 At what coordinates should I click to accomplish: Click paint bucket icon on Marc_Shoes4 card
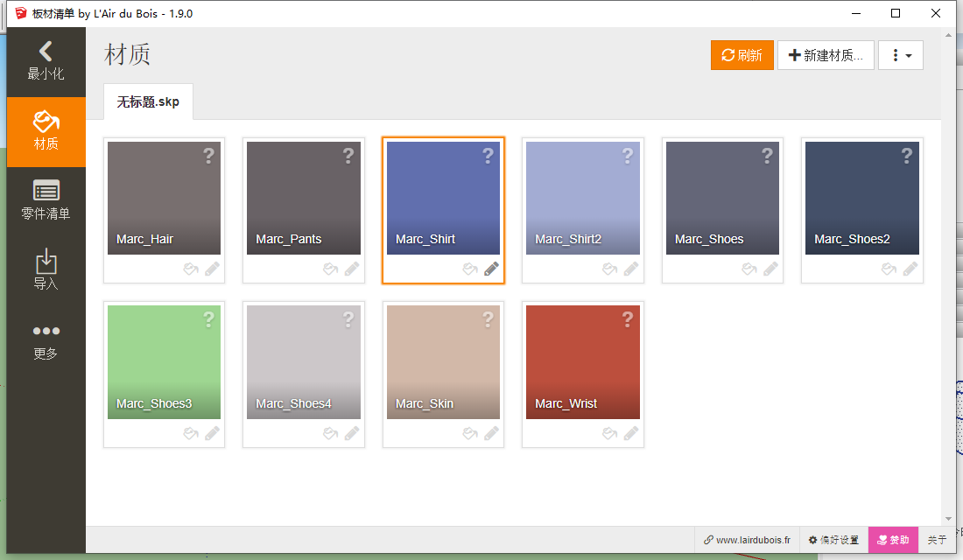click(x=330, y=433)
